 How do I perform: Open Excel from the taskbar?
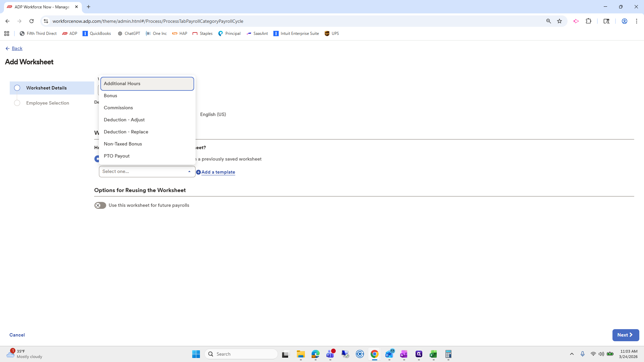pyautogui.click(x=433, y=354)
